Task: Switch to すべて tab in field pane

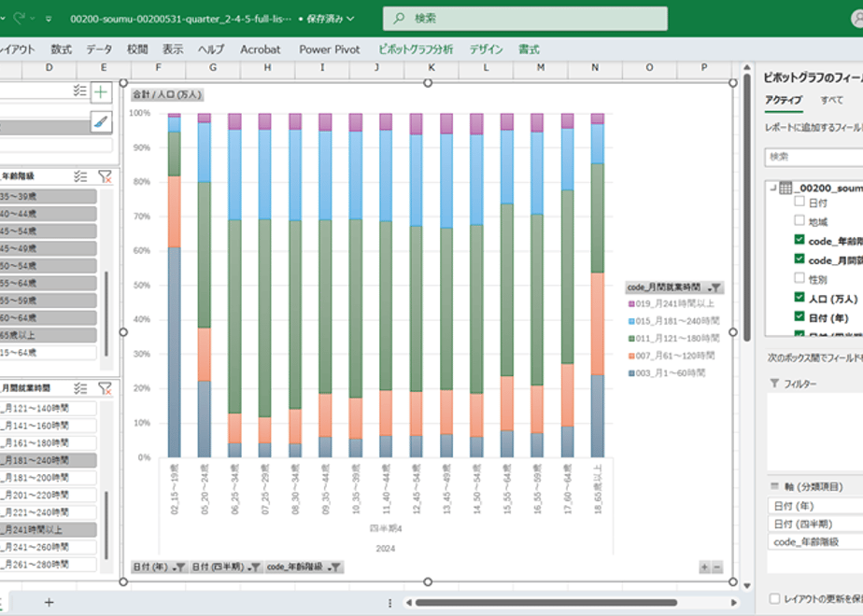Action: click(831, 100)
